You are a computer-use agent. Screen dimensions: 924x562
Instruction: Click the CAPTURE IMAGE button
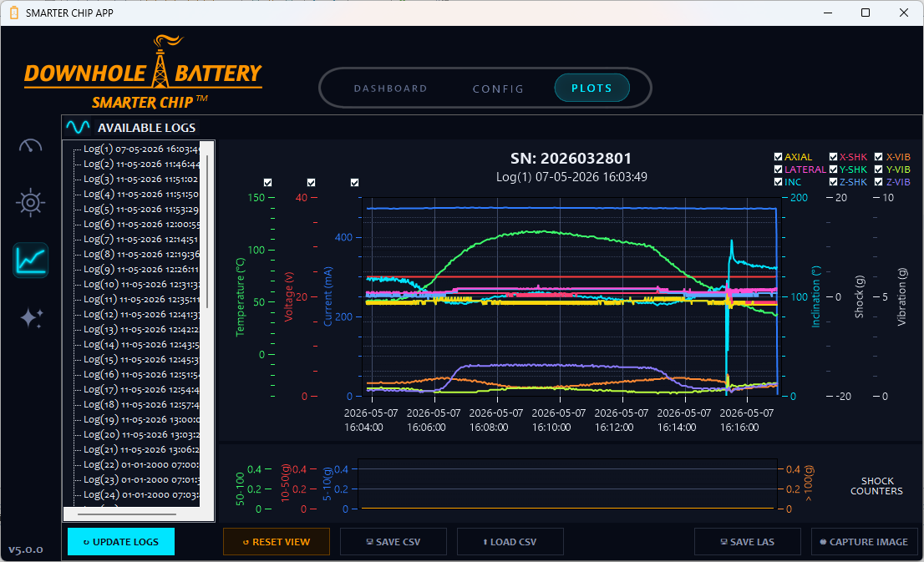[864, 542]
